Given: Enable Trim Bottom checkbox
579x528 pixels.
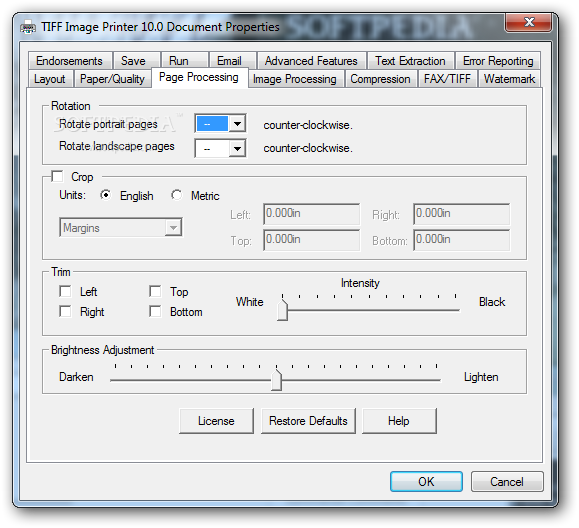Looking at the screenshot, I should (155, 311).
